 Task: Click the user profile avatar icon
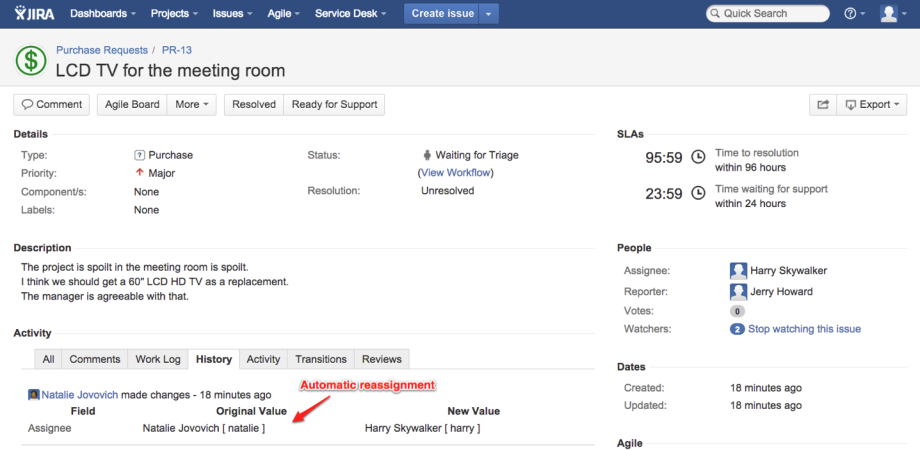893,14
